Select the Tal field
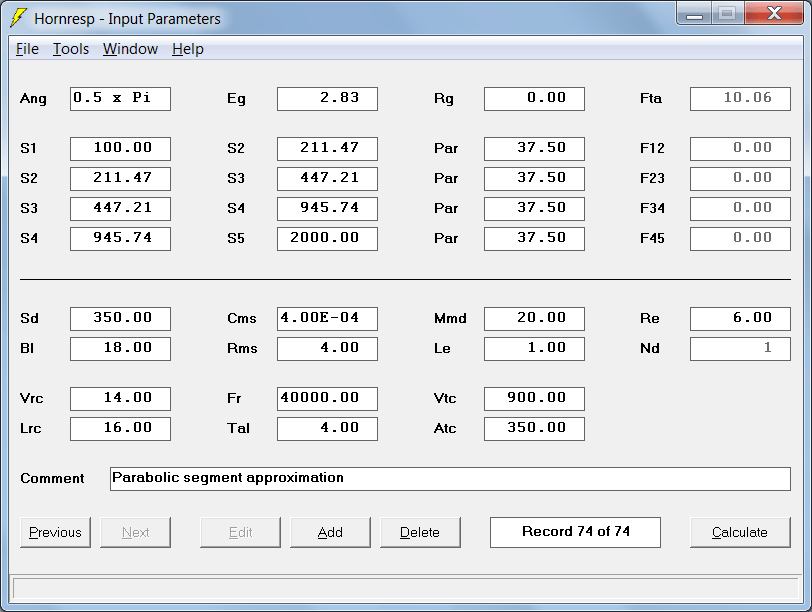The height and width of the screenshot is (612, 812). [x=327, y=429]
